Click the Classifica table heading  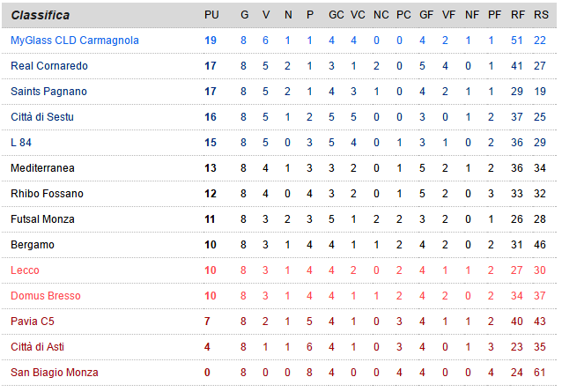coord(41,15)
